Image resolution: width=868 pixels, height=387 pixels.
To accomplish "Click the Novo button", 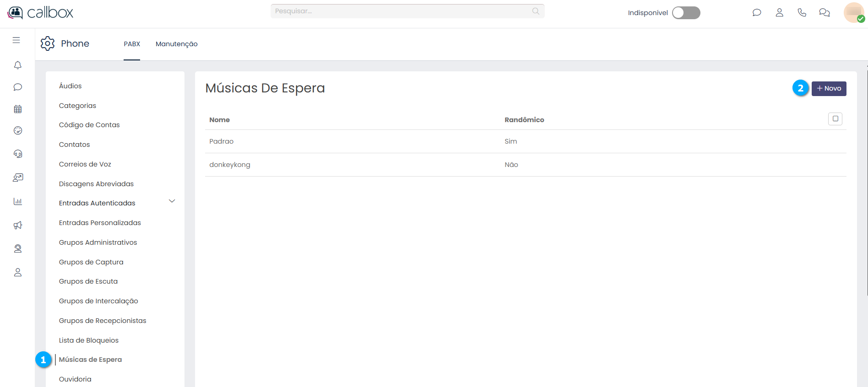I will 829,88.
